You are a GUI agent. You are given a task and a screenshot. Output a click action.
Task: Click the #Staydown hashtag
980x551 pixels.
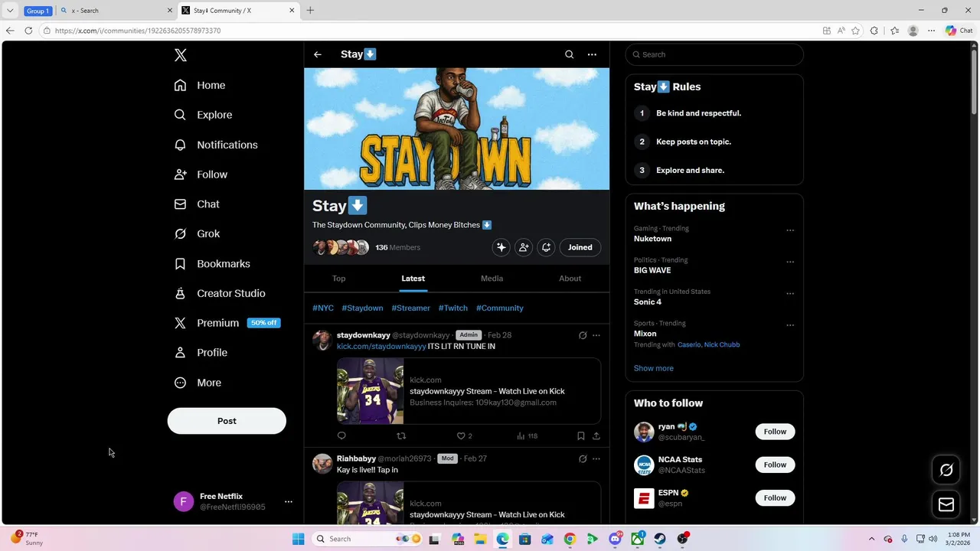tap(362, 308)
